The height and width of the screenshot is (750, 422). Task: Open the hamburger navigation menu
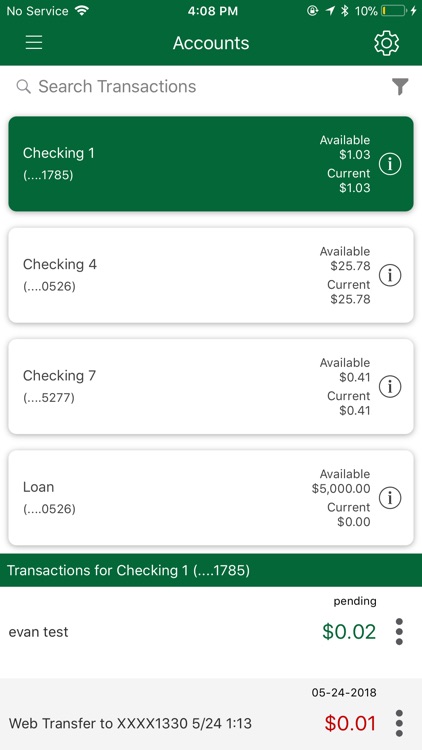click(34, 43)
